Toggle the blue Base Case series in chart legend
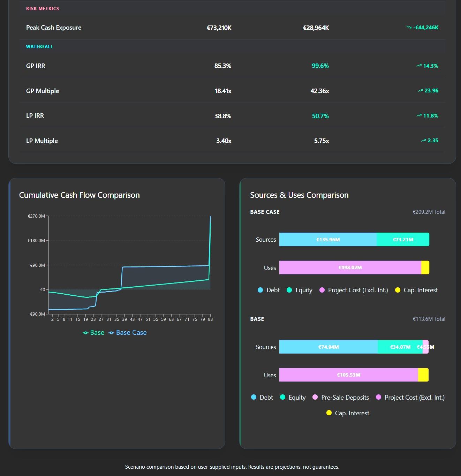The image size is (461, 476). 128,333
